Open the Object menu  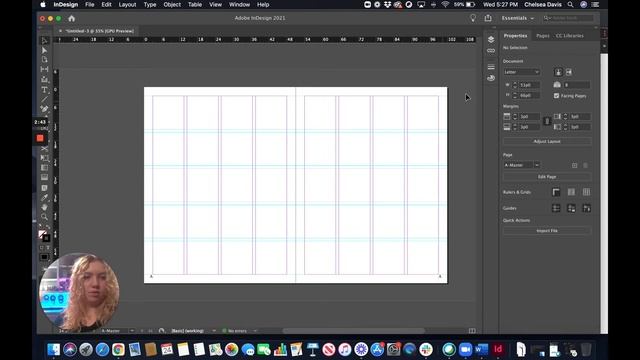coord(172,4)
